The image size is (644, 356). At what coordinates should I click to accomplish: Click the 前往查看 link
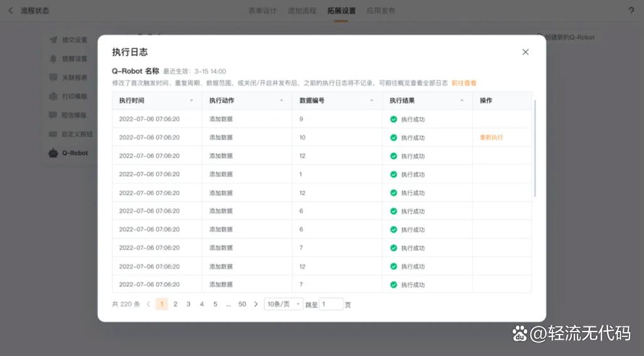tap(464, 83)
